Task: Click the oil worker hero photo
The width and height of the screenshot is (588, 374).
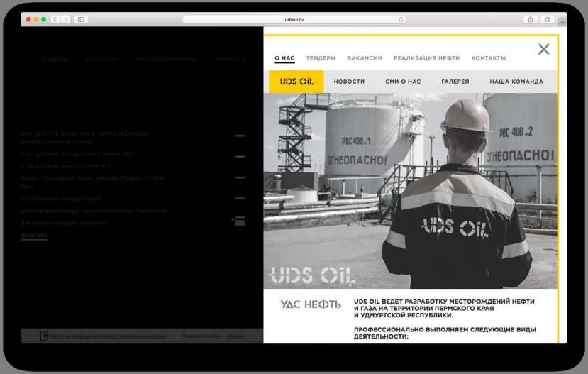Action: pos(410,191)
